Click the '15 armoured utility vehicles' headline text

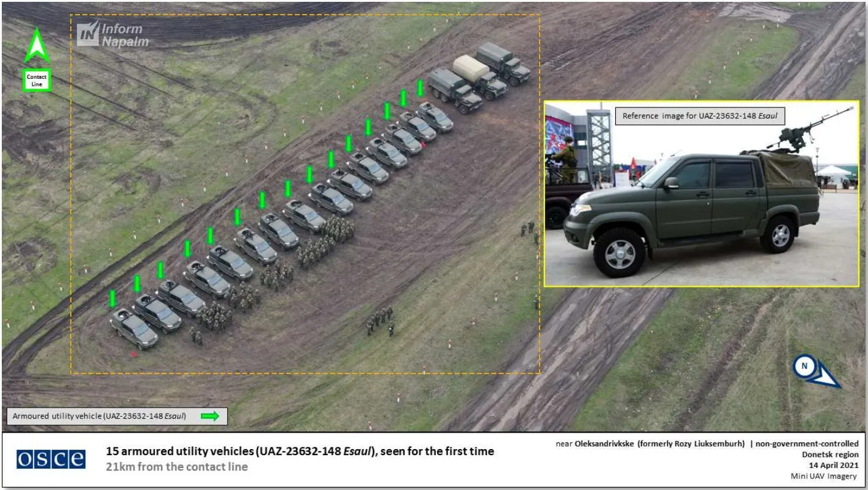(x=300, y=452)
